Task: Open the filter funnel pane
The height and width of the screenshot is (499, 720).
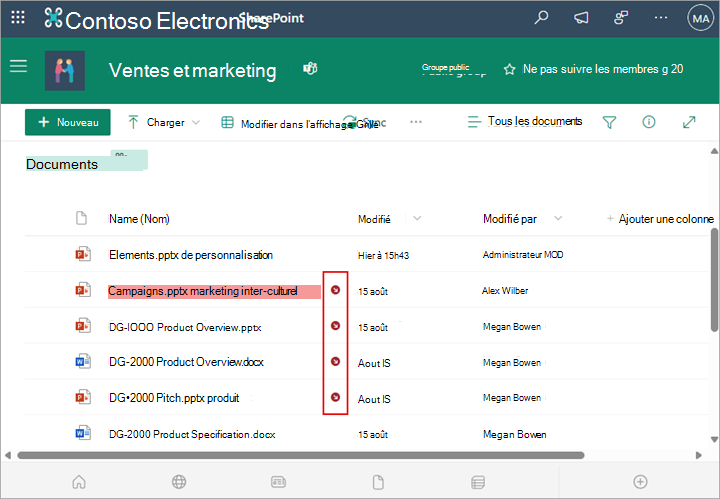Action: coord(609,122)
